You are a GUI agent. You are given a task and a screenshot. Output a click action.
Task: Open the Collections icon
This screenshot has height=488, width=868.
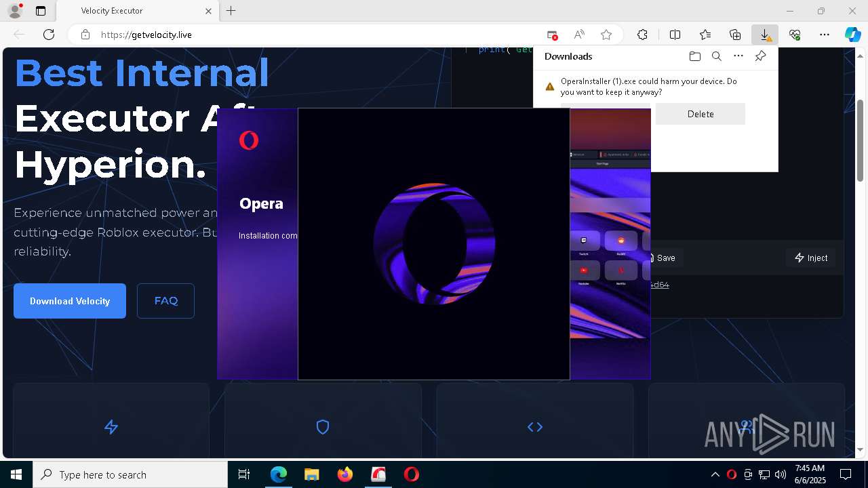(735, 35)
